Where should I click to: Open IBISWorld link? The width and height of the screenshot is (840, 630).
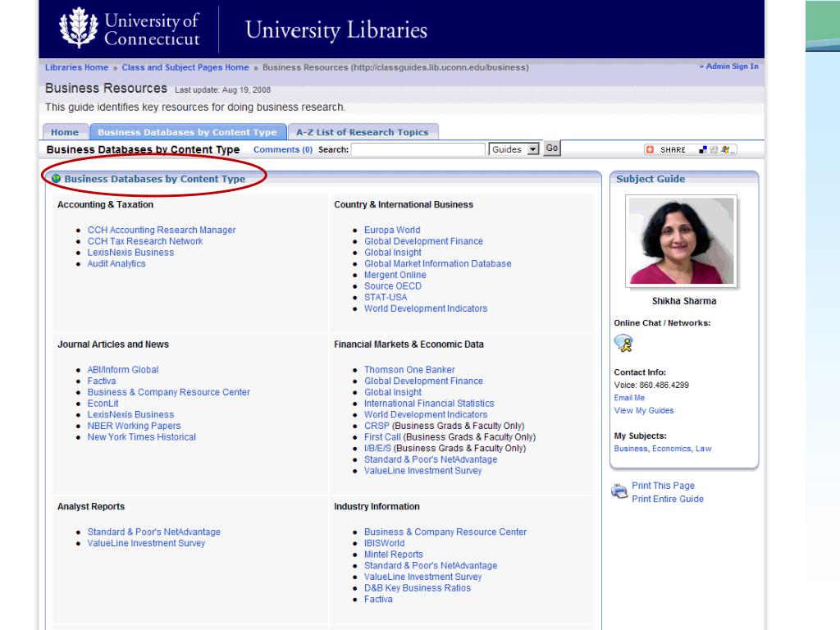point(384,543)
